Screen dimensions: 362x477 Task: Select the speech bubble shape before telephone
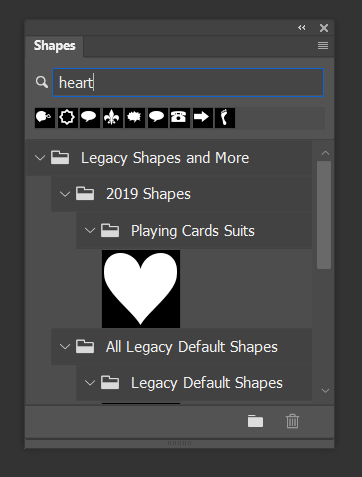point(157,118)
